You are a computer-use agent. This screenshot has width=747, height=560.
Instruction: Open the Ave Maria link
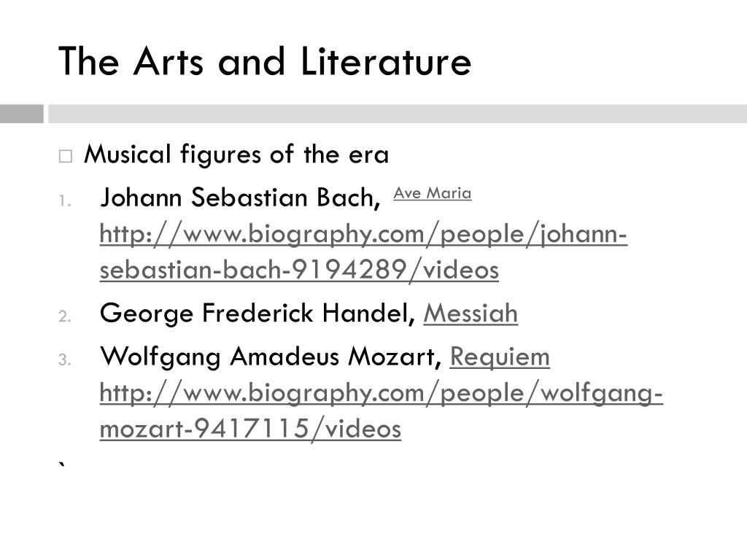point(432,193)
